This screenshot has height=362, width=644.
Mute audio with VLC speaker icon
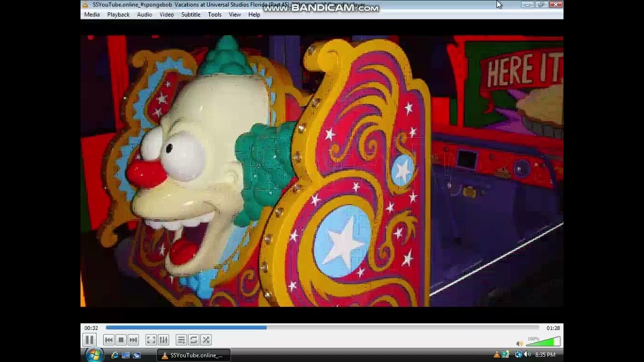(520, 344)
